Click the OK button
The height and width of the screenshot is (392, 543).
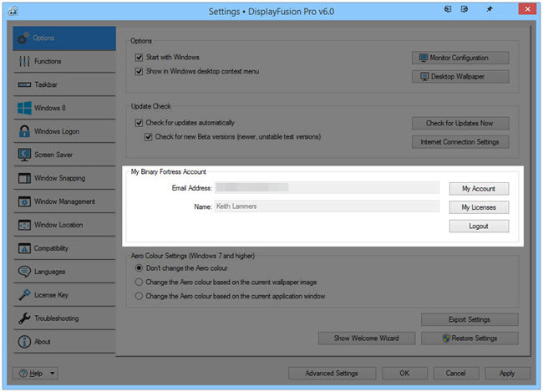[x=404, y=374]
